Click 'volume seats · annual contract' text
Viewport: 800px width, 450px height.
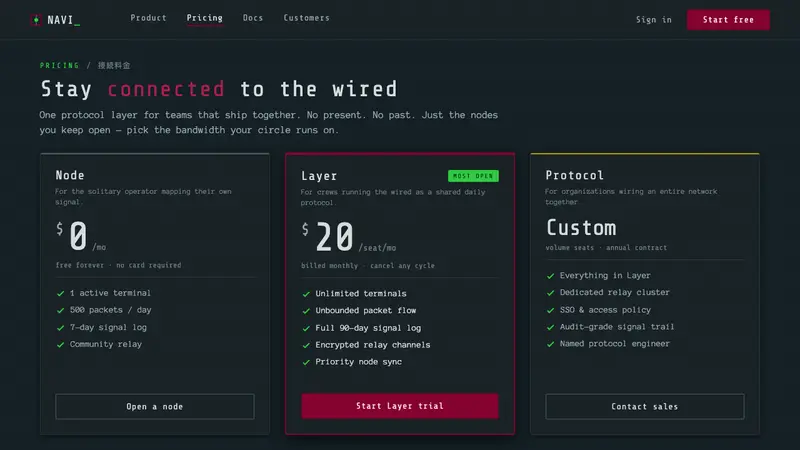pos(606,247)
